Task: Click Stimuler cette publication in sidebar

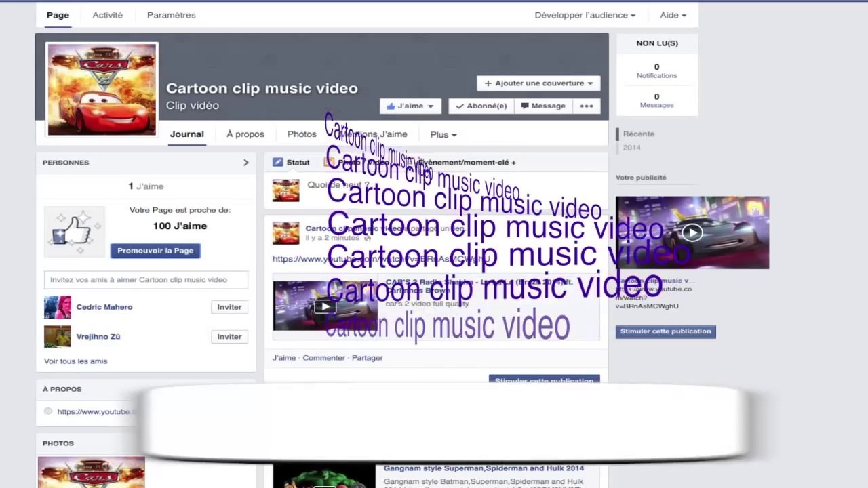Action: [x=665, y=331]
